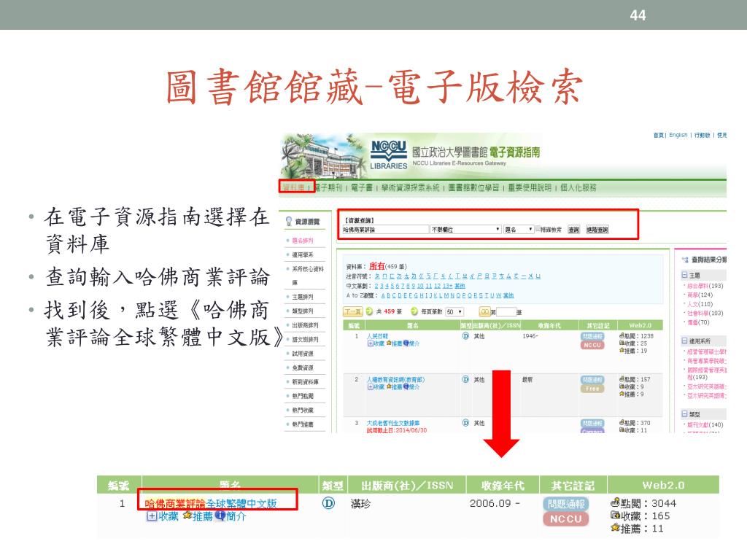
Task: Open the 電子期刊 menu tab
Action: tap(328, 187)
